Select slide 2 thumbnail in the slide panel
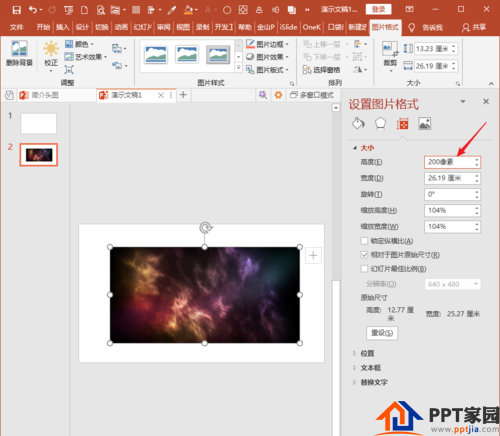 (39, 155)
